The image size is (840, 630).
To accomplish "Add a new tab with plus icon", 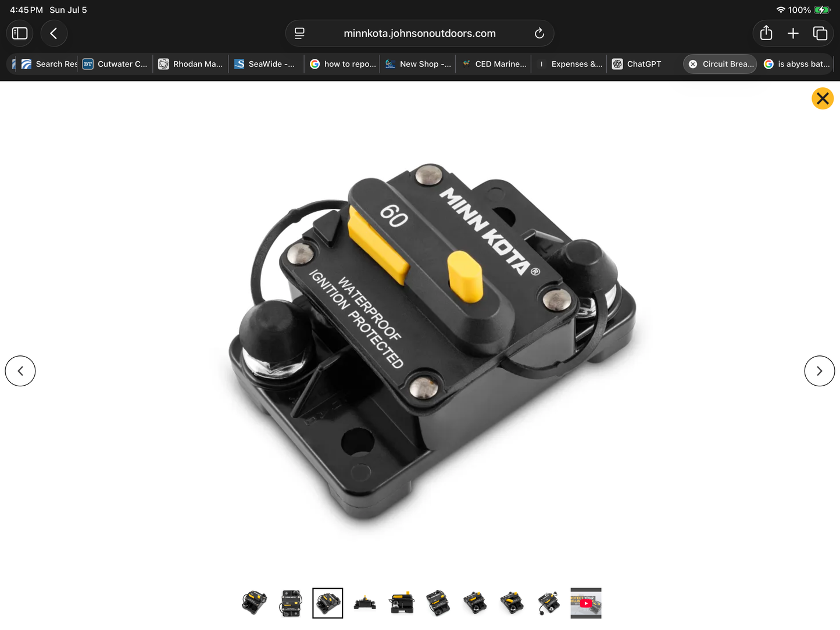I will point(793,33).
